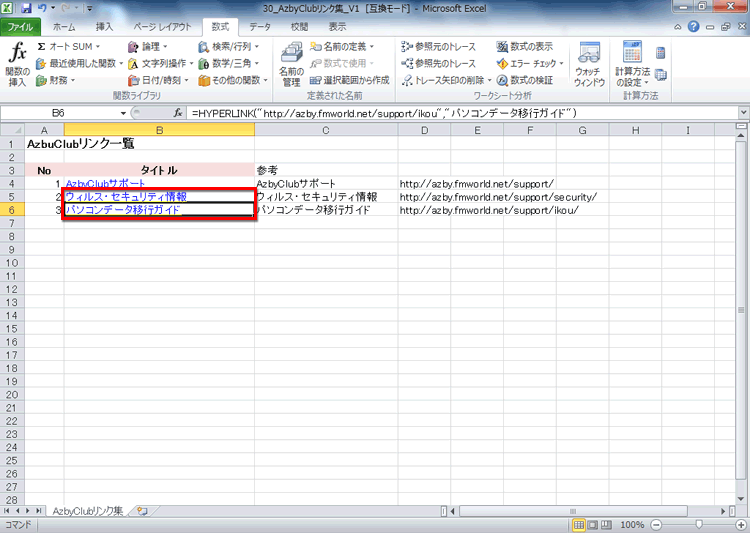Switch to the Insert (挿入) tab
Screen dimensions: 750x533
click(104, 27)
